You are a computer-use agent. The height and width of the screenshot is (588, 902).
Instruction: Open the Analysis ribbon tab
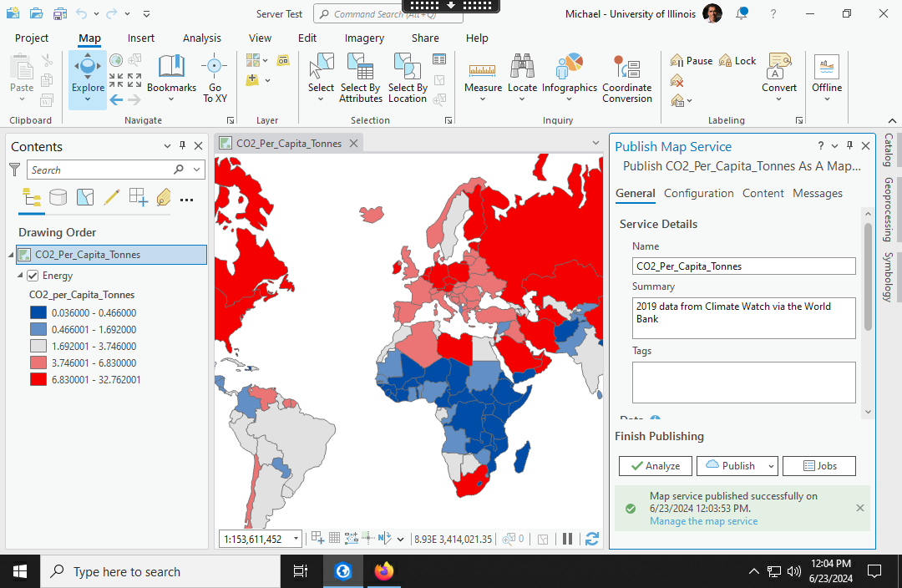[x=202, y=38]
